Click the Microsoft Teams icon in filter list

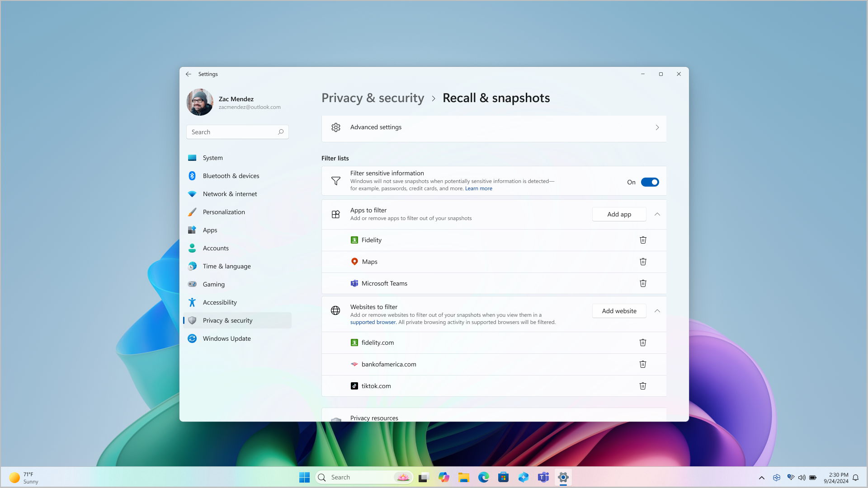354,283
